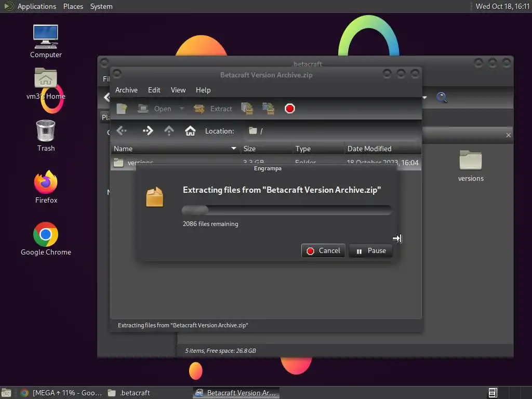Switch to the MEGA 11% Chrome taskbar window
532x399 pixels.
tap(61, 393)
